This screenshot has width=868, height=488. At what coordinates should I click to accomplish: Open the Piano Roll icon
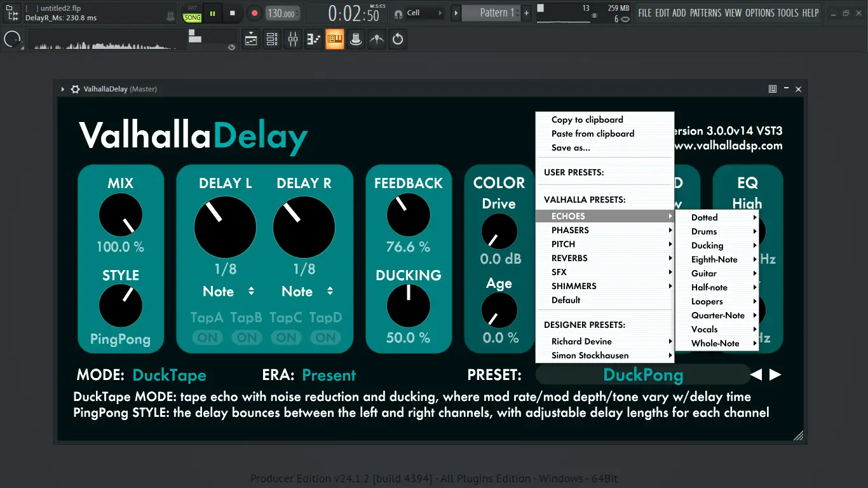[x=313, y=39]
